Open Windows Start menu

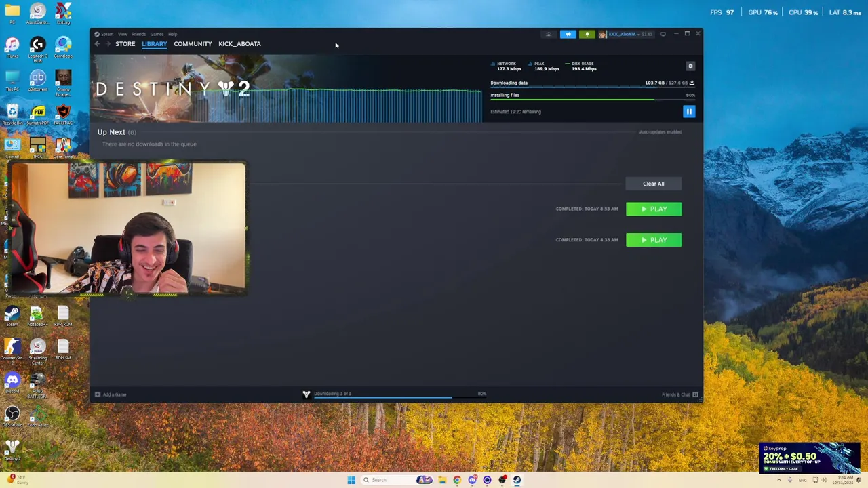[x=351, y=480]
